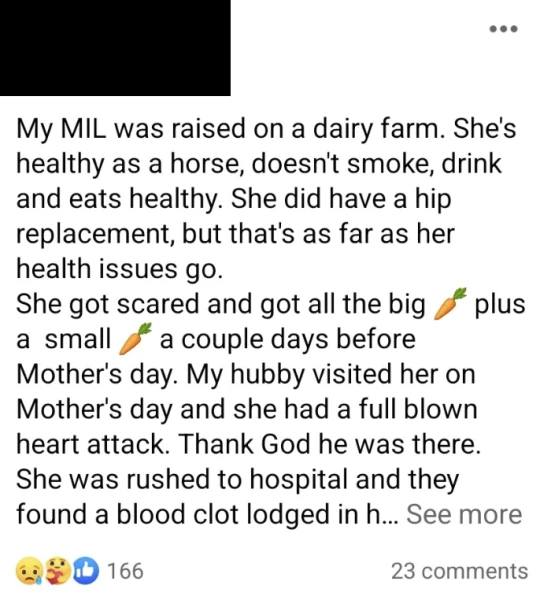
Task: Expand the post with 'See more'
Action: [x=464, y=514]
